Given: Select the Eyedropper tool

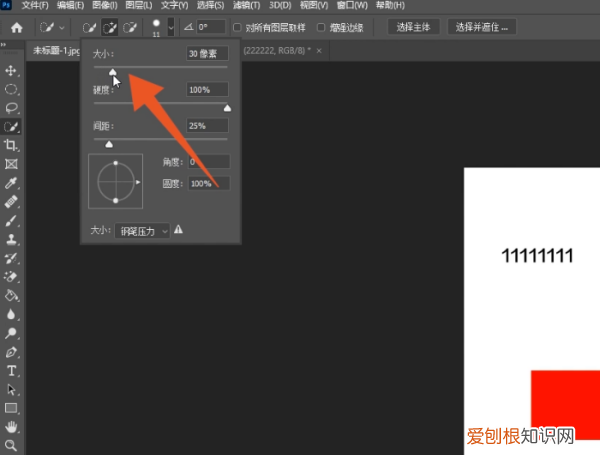Looking at the screenshot, I should click(x=11, y=183).
